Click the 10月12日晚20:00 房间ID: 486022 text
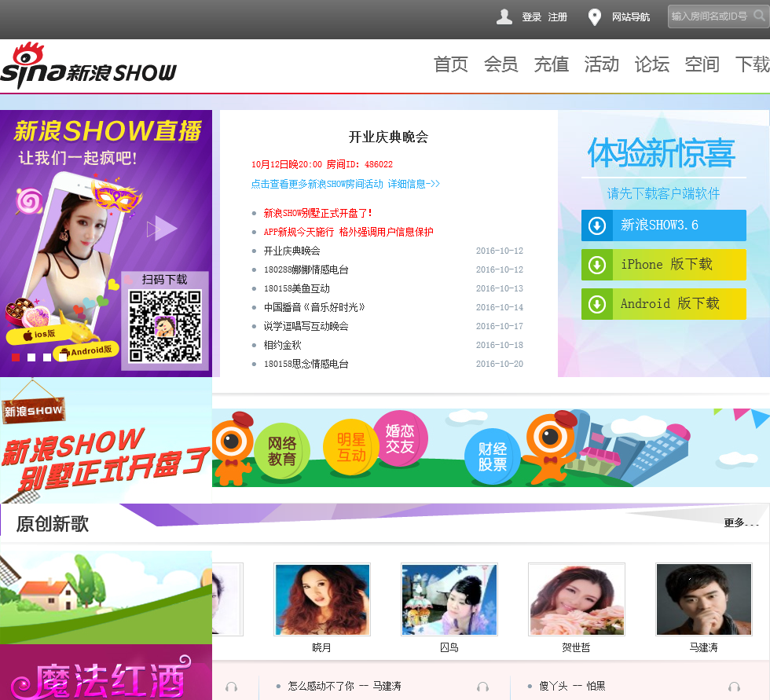 tap(322, 164)
